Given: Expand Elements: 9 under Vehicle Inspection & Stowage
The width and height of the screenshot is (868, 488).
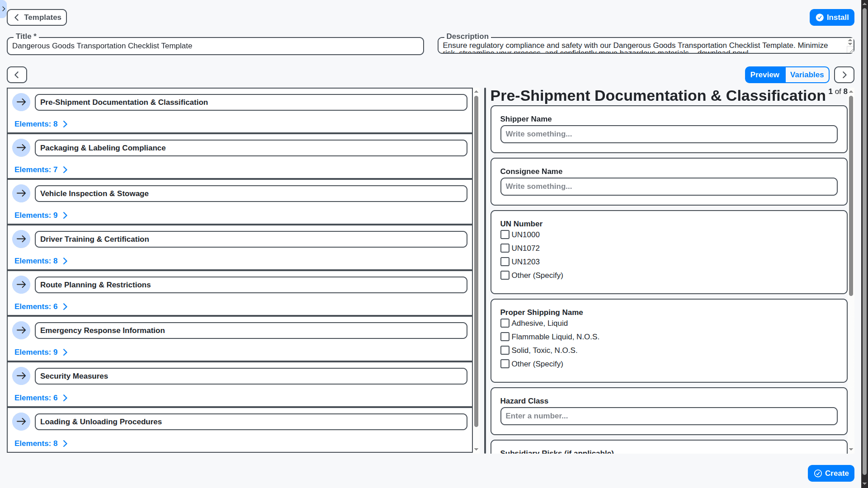Looking at the screenshot, I should [x=41, y=215].
